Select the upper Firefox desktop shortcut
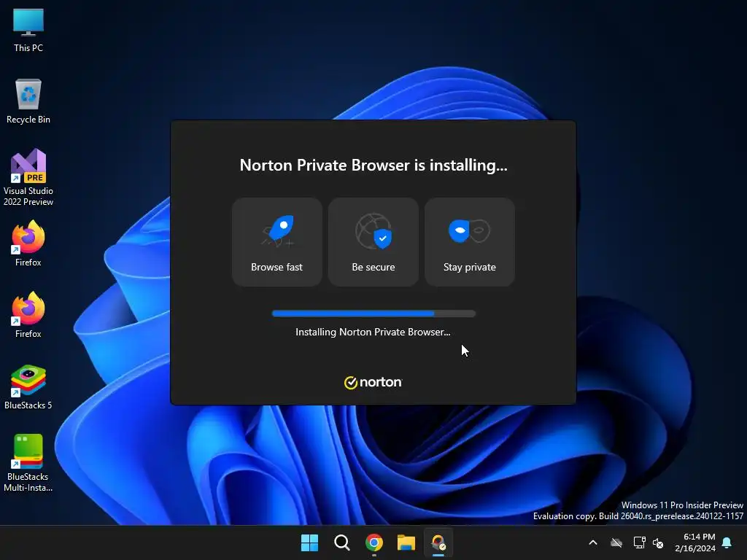The image size is (747, 560). click(28, 244)
